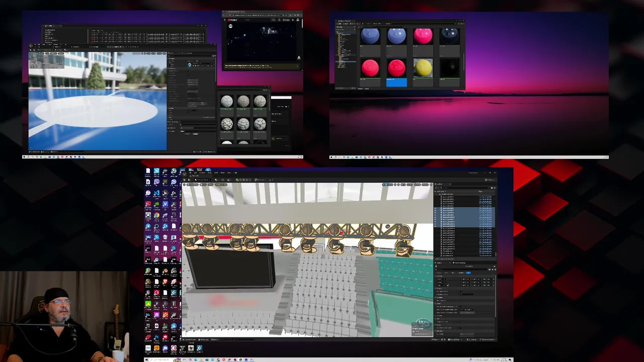This screenshot has width=644, height=362.
Task: Open Show flags menu in auditorium viewport
Action: [210, 185]
